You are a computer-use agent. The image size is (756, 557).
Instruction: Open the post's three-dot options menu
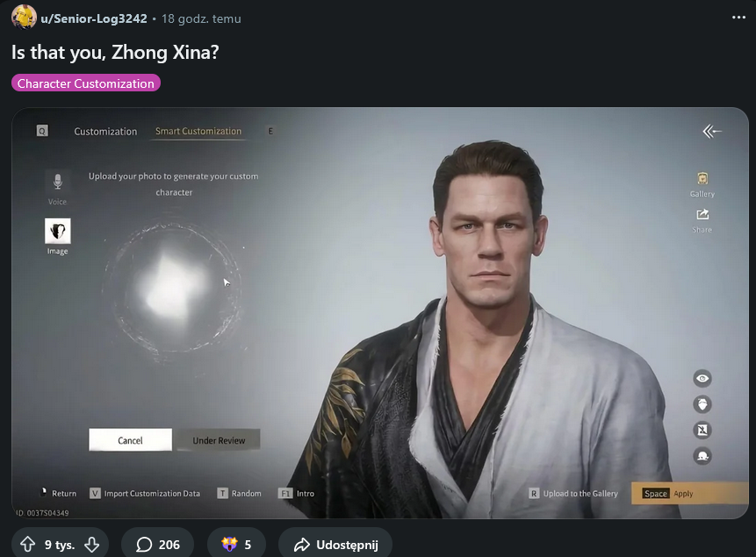pos(738,18)
